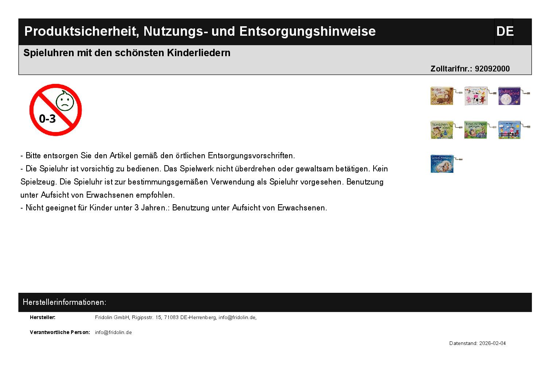The image size is (554, 392).
Task: Click the DE language code in header
Action: [504, 31]
